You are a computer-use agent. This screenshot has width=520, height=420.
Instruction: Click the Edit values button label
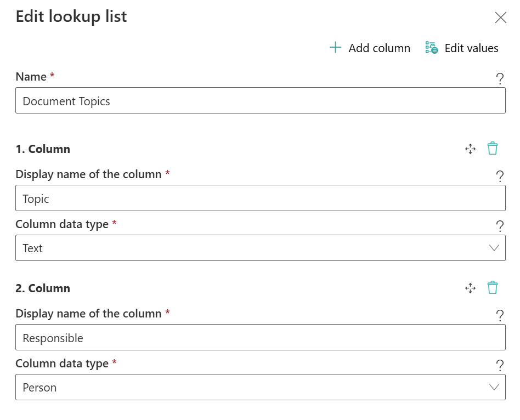(471, 48)
